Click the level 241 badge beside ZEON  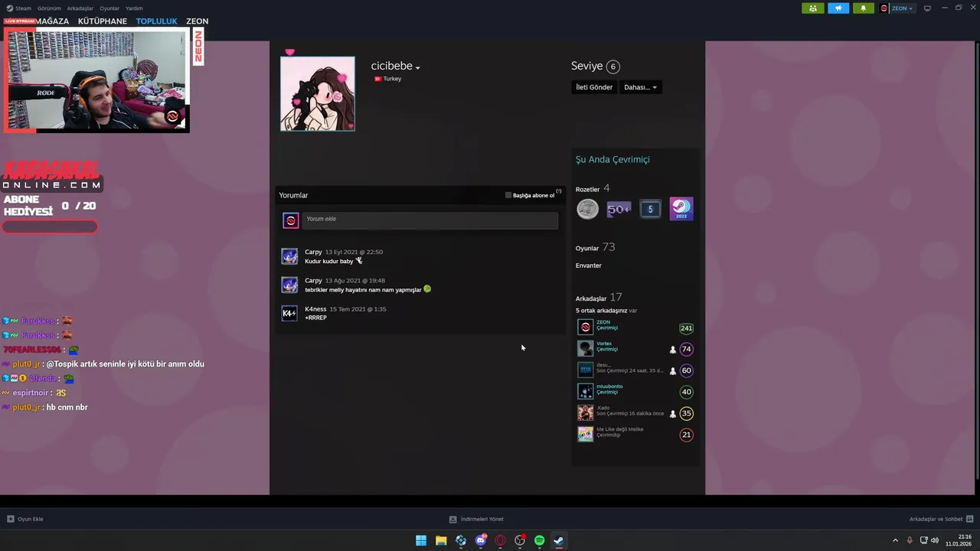click(686, 328)
